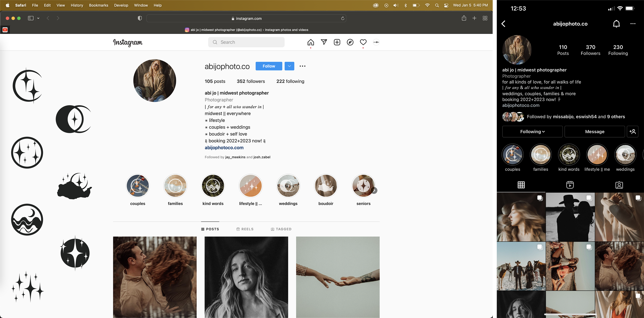644x318 pixels.
Task: Open the couples highlight on desktop
Action: coord(138,186)
